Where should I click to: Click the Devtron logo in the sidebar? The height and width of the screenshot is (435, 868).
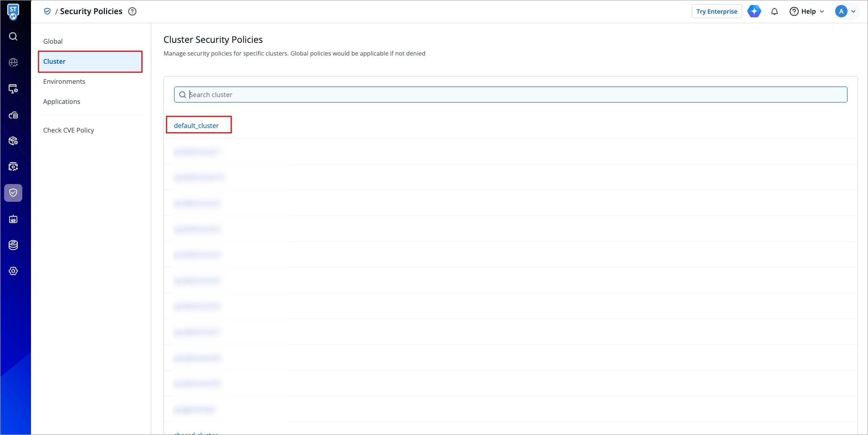(x=13, y=12)
